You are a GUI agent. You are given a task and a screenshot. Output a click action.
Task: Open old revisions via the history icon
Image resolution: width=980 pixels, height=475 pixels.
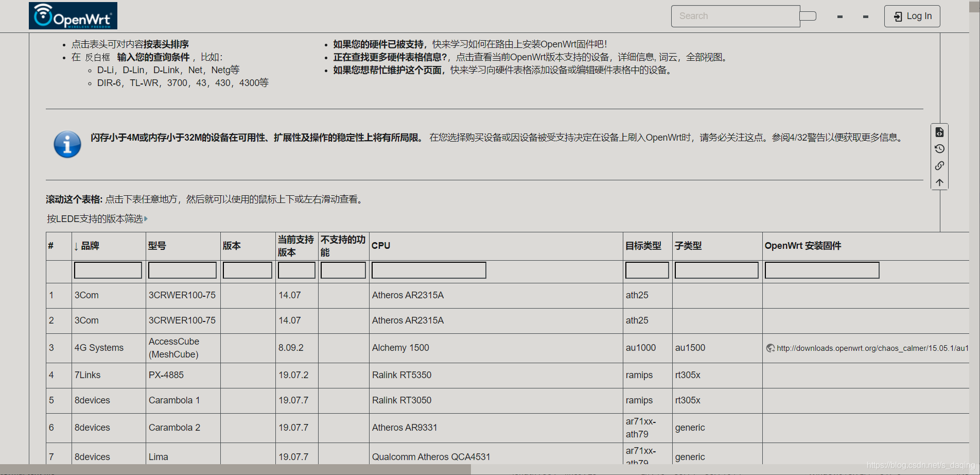point(939,149)
